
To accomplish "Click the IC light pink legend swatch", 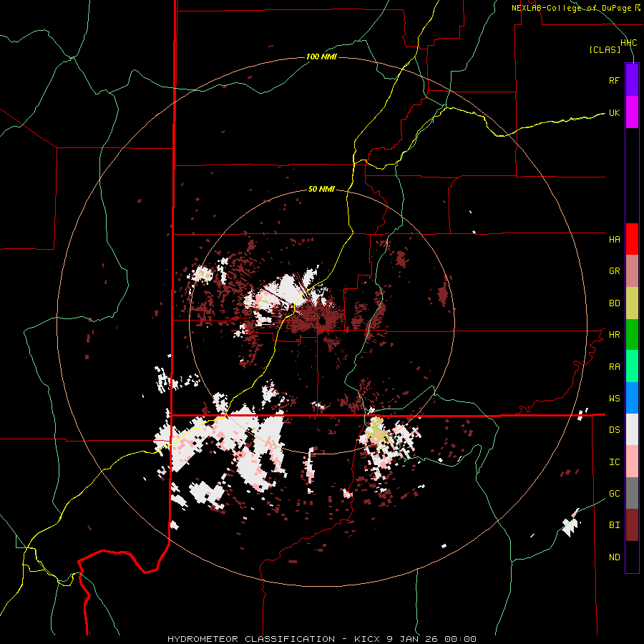I will click(x=632, y=462).
